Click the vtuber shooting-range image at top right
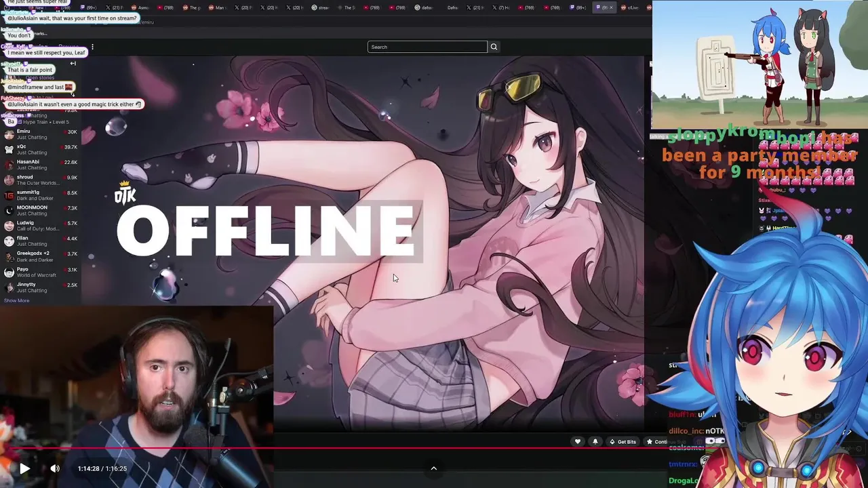Viewport: 868px width, 488px height. click(x=759, y=64)
